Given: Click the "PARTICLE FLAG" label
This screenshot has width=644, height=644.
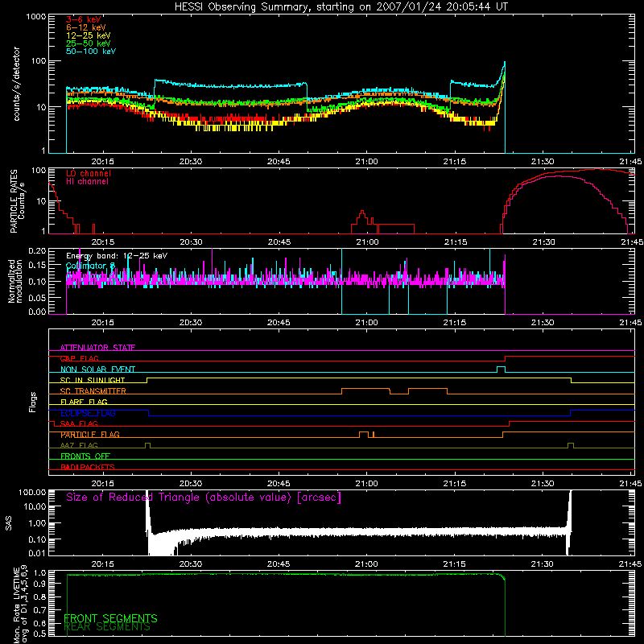Looking at the screenshot, I should (x=90, y=435).
